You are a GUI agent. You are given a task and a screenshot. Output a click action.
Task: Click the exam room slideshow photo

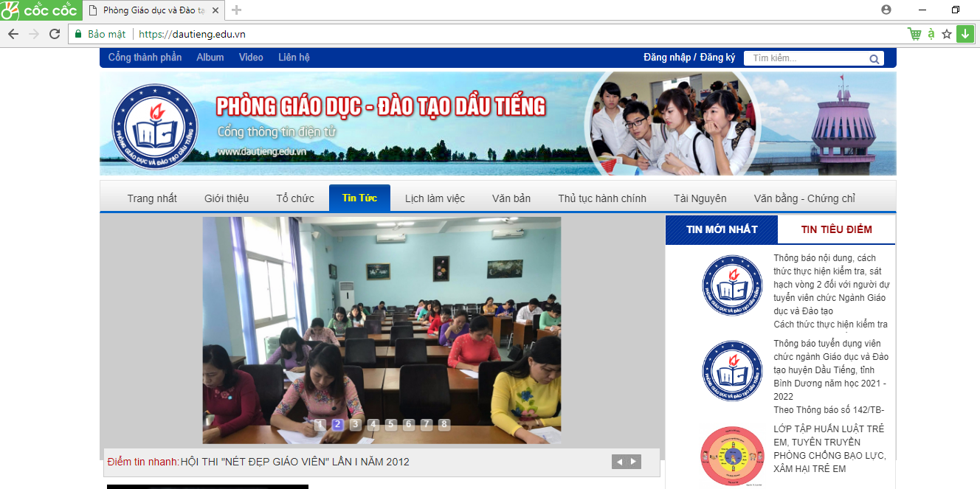pyautogui.click(x=382, y=330)
